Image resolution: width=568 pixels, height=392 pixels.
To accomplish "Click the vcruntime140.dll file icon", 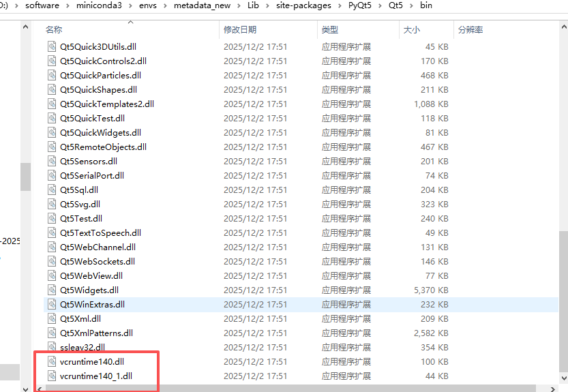I will click(x=52, y=361).
